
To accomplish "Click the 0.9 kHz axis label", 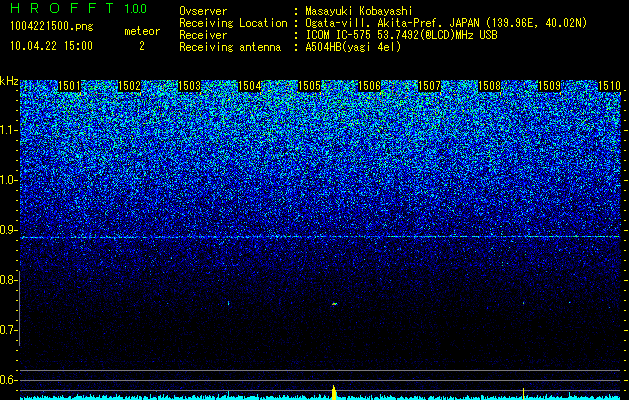I will (8, 230).
